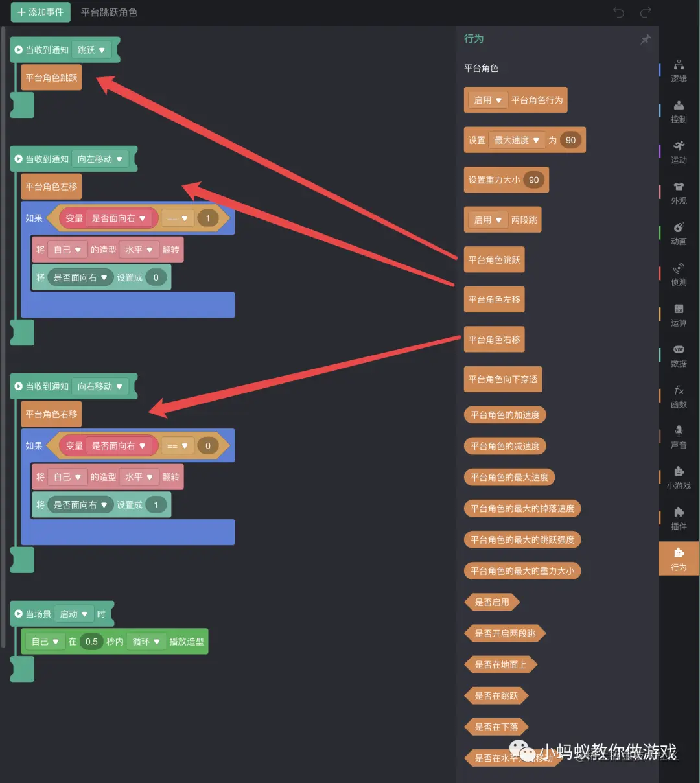The image size is (700, 783).
Task: Open the 声音 (sound) block category
Action: pos(679,438)
